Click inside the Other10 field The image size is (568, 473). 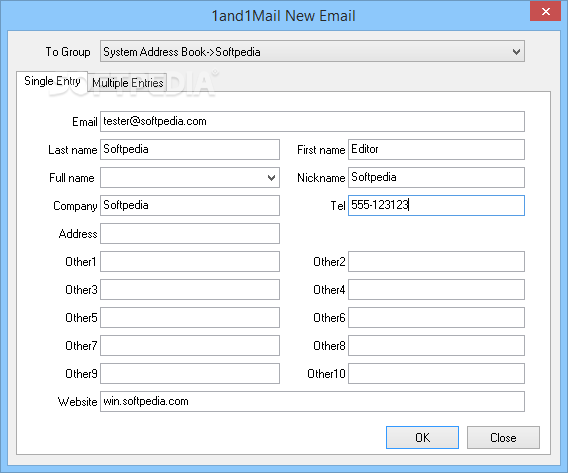436,373
